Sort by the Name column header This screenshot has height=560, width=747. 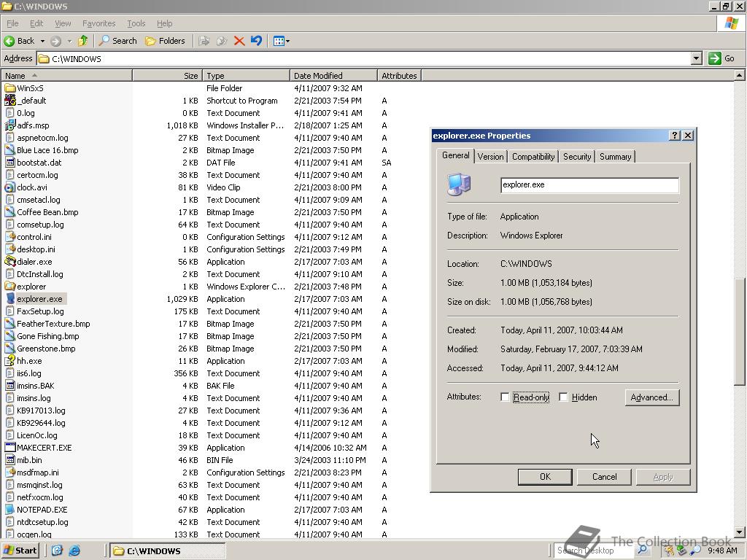pos(66,76)
